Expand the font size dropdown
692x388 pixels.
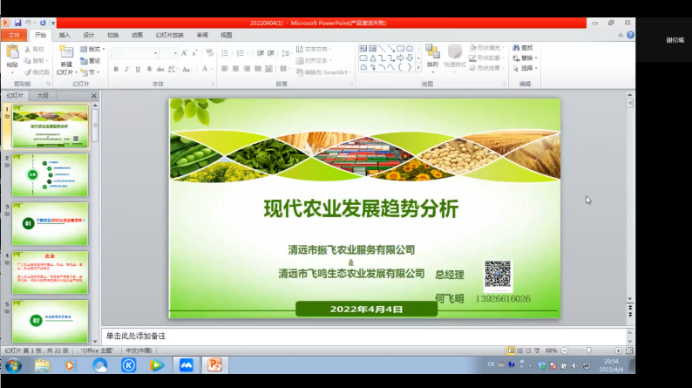(175, 53)
